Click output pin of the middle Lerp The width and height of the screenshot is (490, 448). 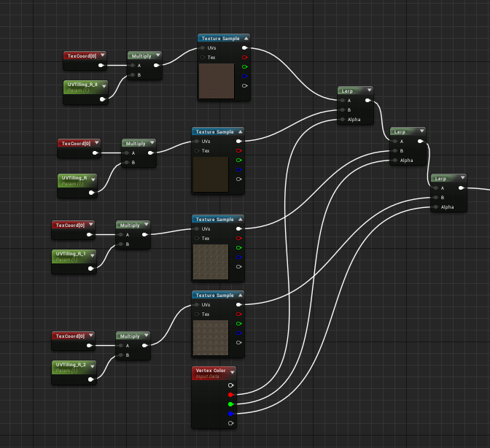[x=420, y=142]
